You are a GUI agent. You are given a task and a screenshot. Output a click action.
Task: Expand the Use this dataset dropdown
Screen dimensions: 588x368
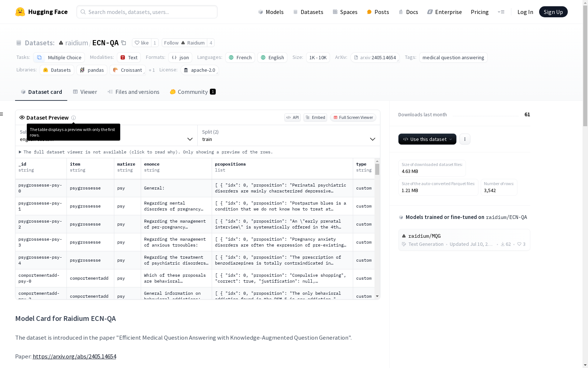coord(427,139)
